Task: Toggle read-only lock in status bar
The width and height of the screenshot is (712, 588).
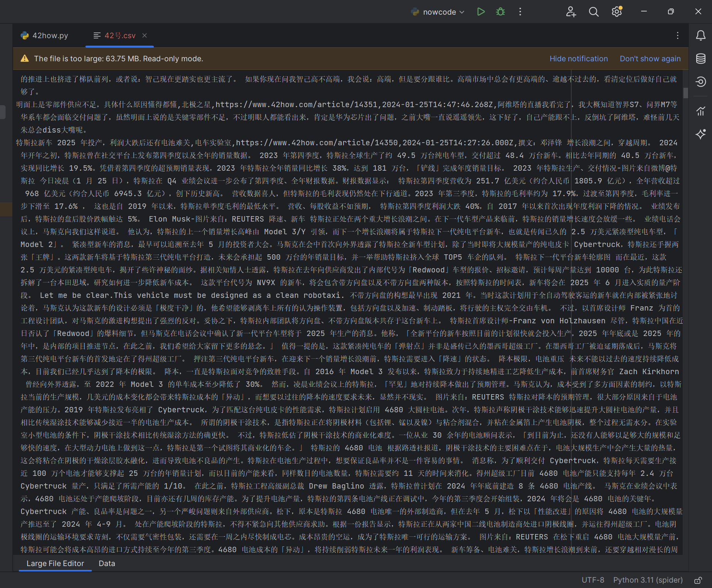Action: coord(698,580)
